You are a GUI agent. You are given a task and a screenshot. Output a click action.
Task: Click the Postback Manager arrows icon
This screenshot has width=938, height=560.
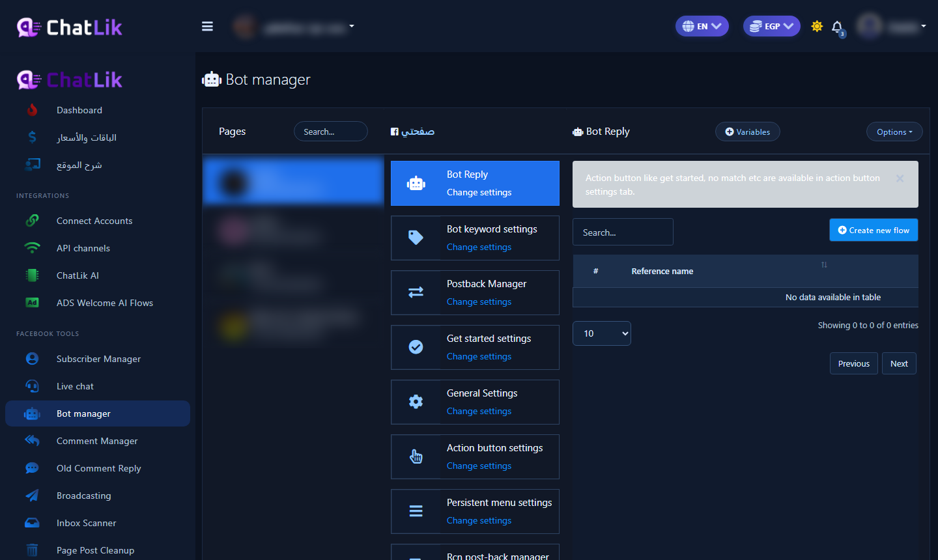pos(416,292)
